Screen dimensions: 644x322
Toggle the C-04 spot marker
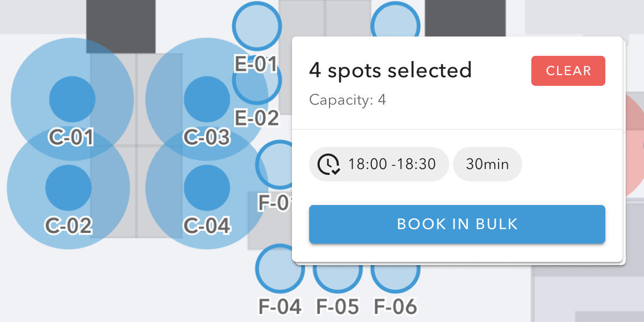click(207, 187)
